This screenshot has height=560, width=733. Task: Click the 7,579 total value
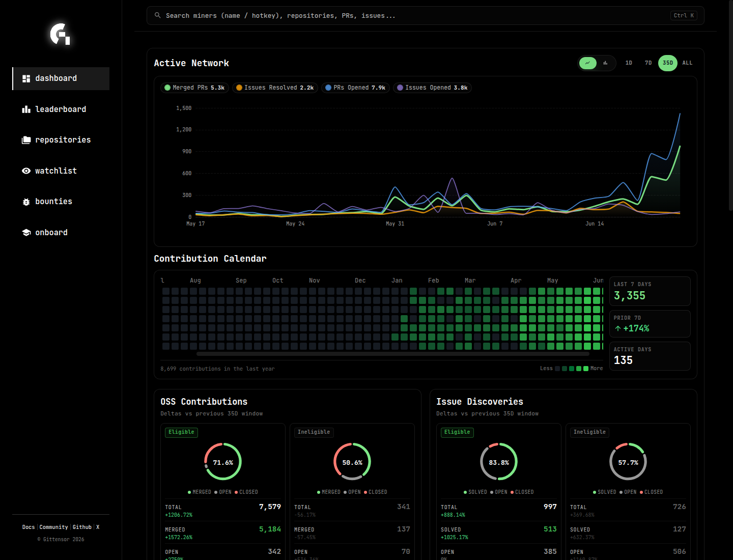coord(270,507)
